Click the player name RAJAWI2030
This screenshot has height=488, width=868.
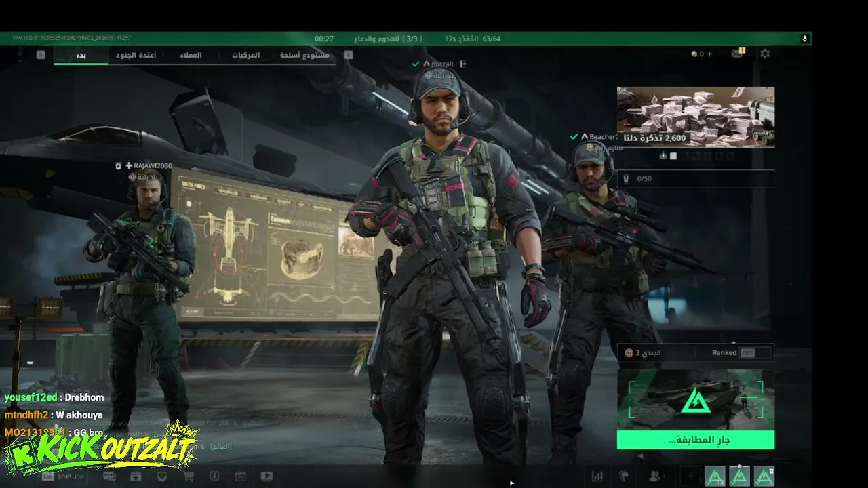[153, 166]
